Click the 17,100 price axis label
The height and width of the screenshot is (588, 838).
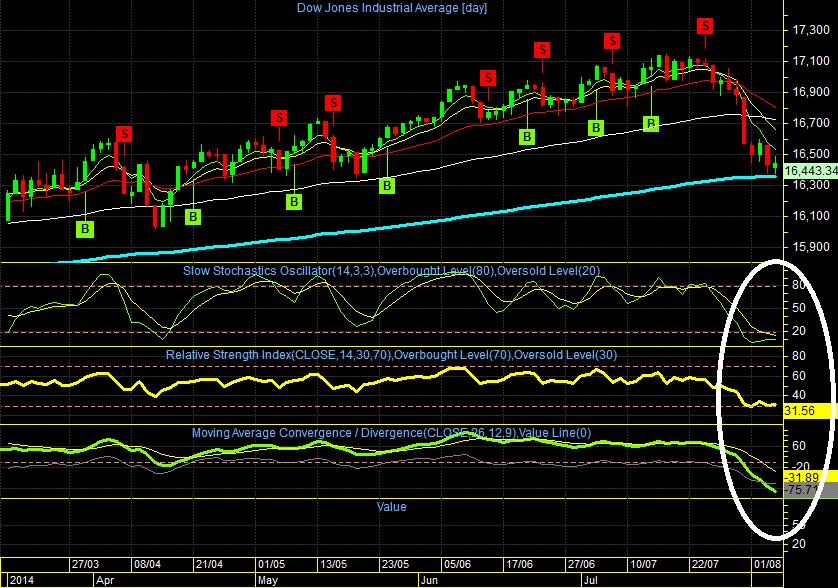811,61
